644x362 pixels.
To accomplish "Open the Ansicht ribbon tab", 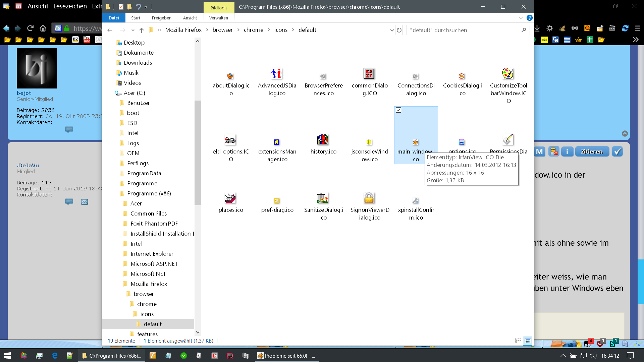I will pyautogui.click(x=190, y=18).
